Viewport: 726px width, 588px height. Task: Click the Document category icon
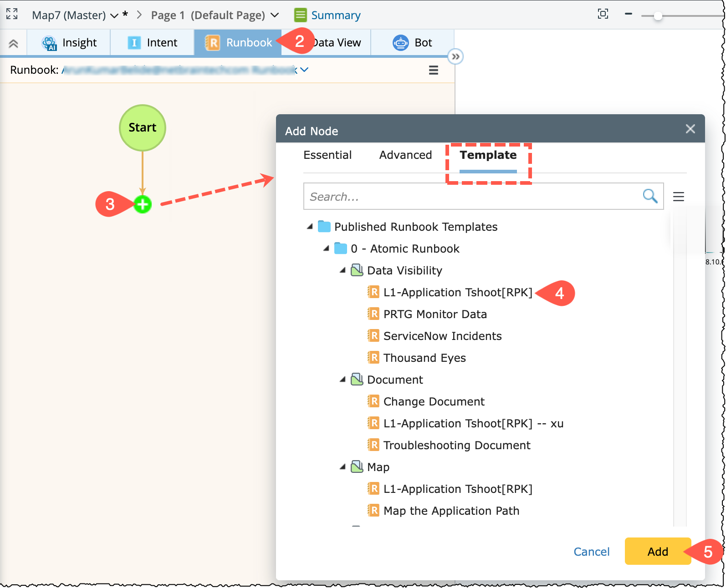point(357,379)
